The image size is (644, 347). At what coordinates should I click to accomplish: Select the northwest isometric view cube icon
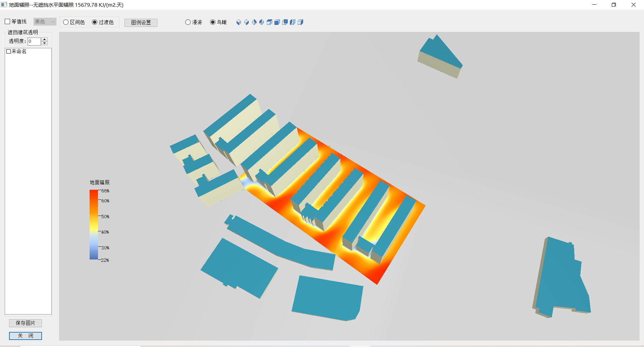coord(262,22)
